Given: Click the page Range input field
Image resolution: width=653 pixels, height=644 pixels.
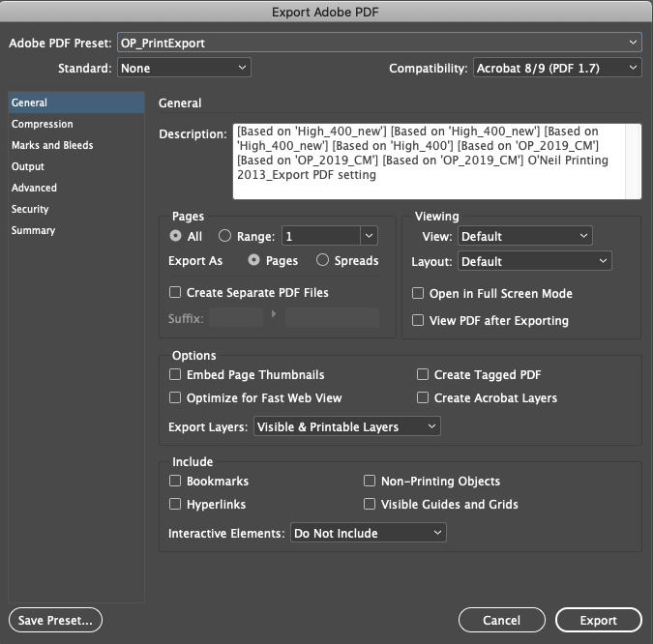Looking at the screenshot, I should (321, 236).
